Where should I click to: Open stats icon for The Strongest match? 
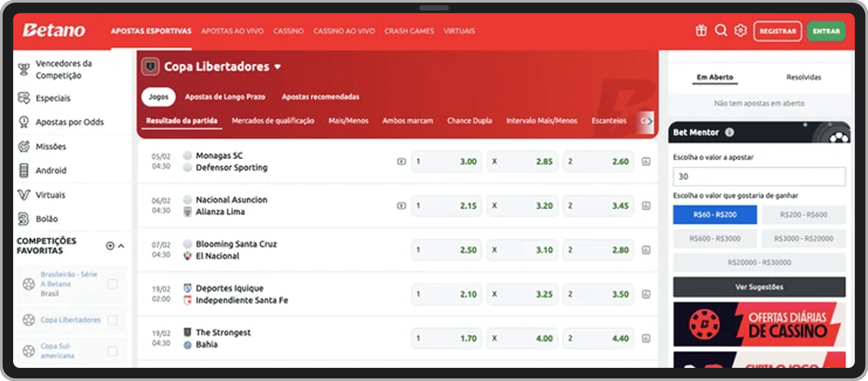[x=646, y=338]
